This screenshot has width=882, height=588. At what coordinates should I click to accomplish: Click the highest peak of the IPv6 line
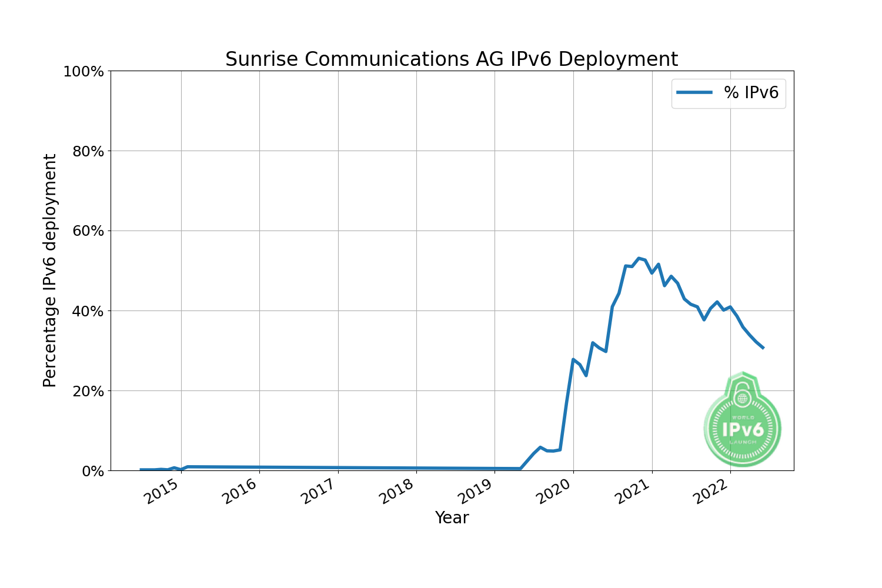tap(639, 258)
